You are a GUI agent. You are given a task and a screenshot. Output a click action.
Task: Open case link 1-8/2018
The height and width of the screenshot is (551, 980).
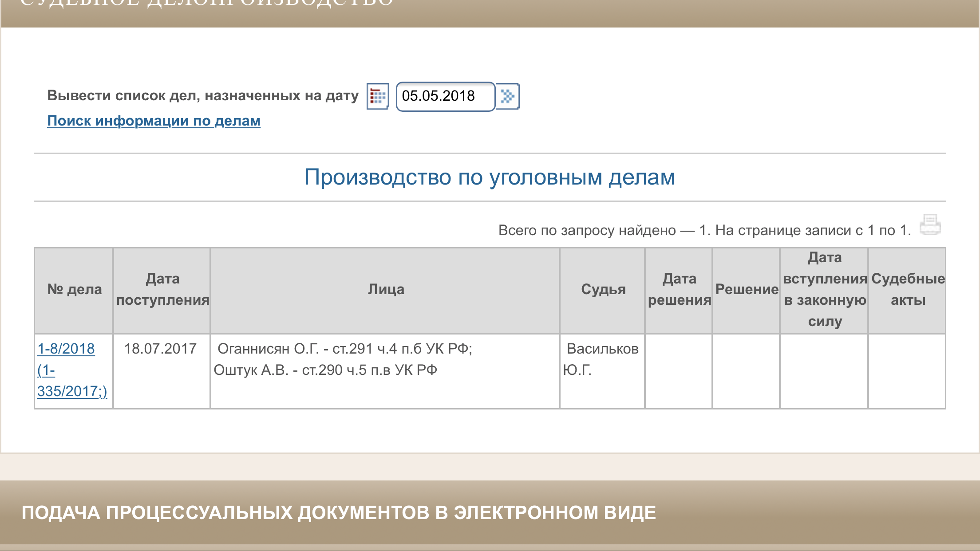coord(66,349)
